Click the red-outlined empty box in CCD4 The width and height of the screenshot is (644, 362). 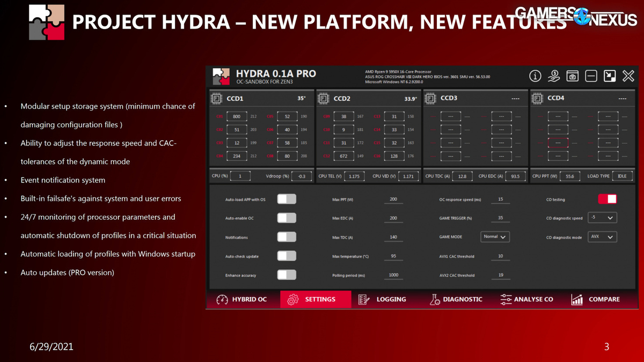point(558,143)
